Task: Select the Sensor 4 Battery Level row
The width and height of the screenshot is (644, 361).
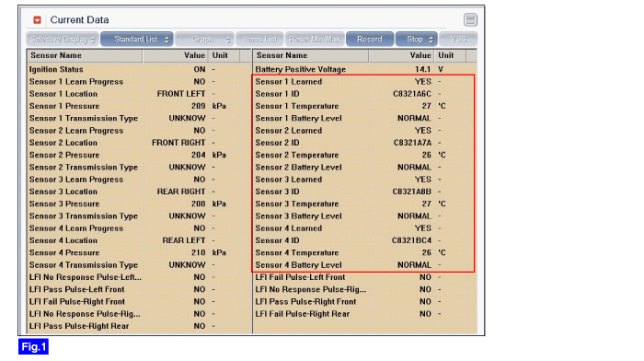Action: click(364, 265)
